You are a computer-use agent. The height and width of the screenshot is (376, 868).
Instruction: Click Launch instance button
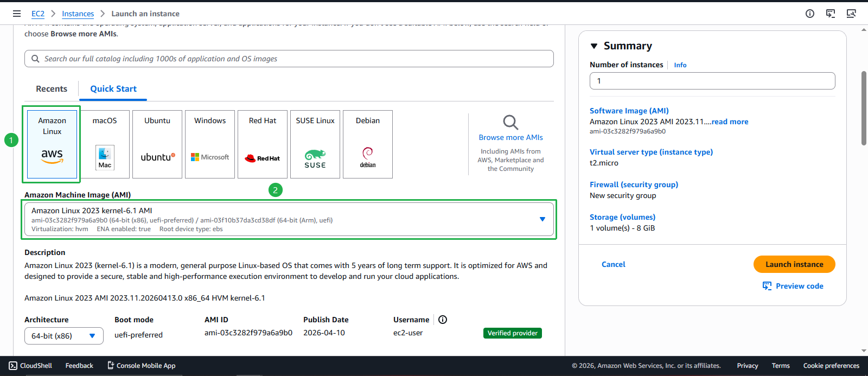(794, 264)
